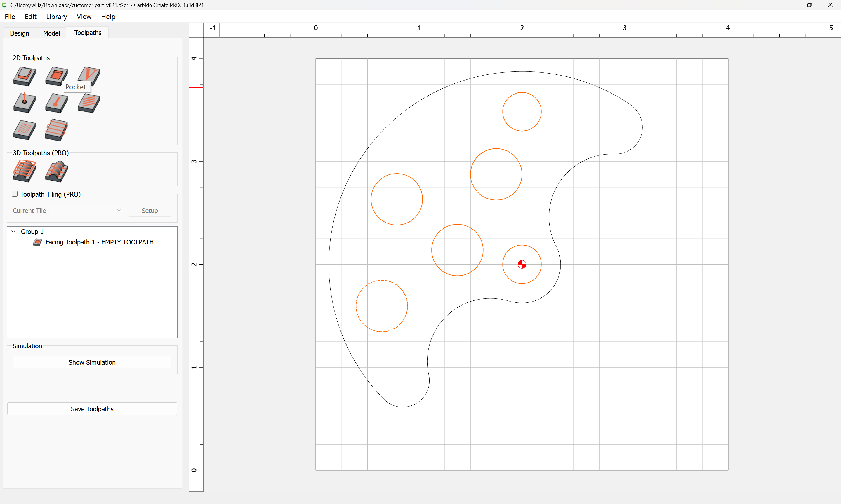
Task: Switch to the Design tab
Action: [19, 33]
